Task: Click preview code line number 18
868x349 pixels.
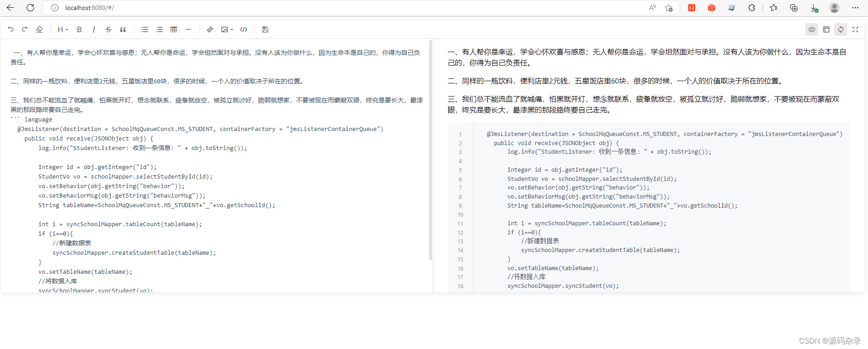Action: click(461, 286)
